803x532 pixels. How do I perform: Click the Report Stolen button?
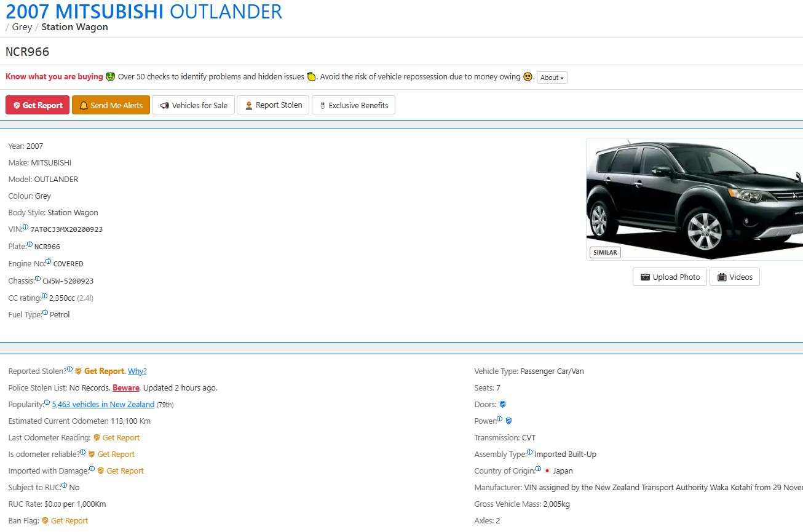[273, 105]
